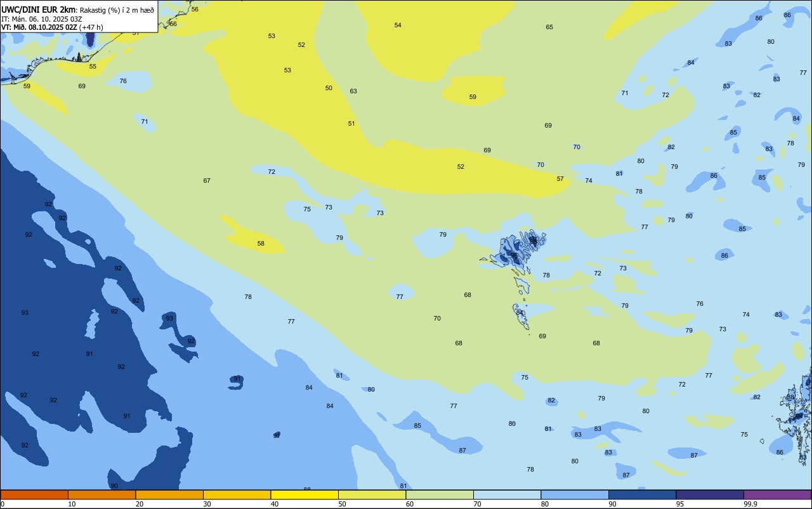Click the map humidity value '57'

(x=560, y=179)
